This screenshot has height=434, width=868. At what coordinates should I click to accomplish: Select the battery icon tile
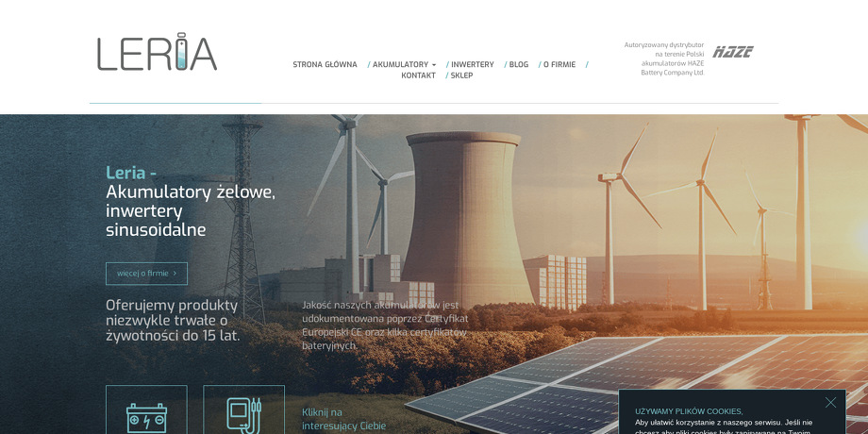tap(146, 411)
